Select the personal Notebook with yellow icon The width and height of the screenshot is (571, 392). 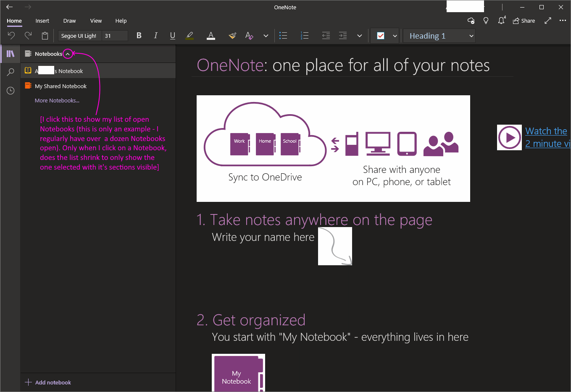[x=98, y=71]
